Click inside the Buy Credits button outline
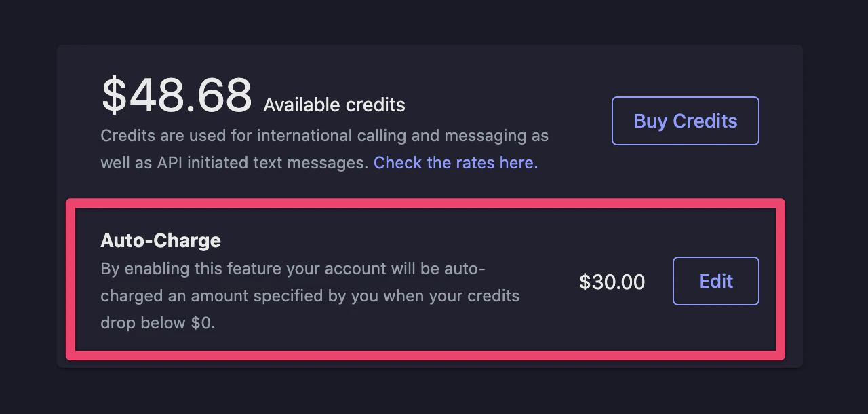Screen dimensions: 868x414 coord(685,120)
